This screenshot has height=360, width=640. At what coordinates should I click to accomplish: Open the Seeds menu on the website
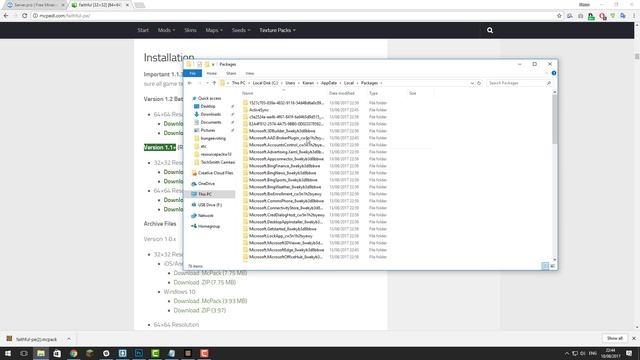pos(240,30)
